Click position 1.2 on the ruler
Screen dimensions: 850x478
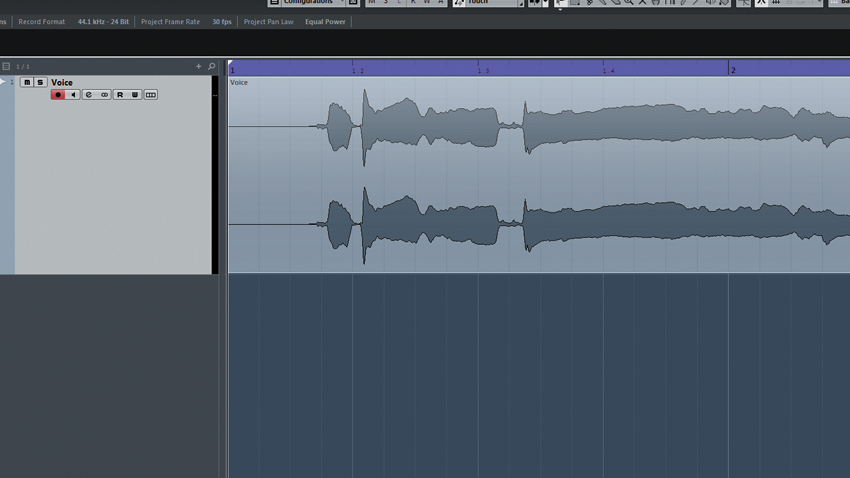click(x=358, y=70)
